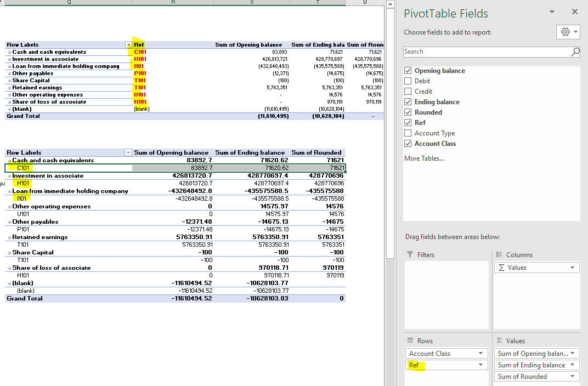Close the PivotTable Fields pane
This screenshot has width=588, height=386.
(574, 12)
